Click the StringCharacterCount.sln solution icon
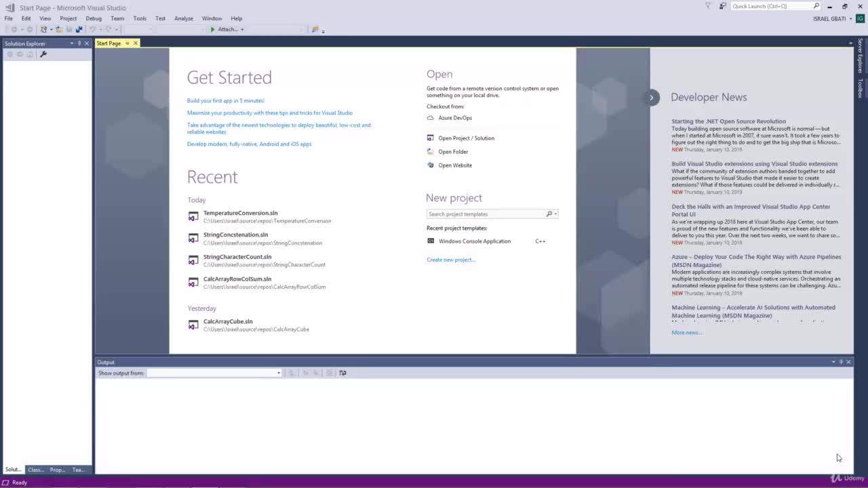 point(193,260)
